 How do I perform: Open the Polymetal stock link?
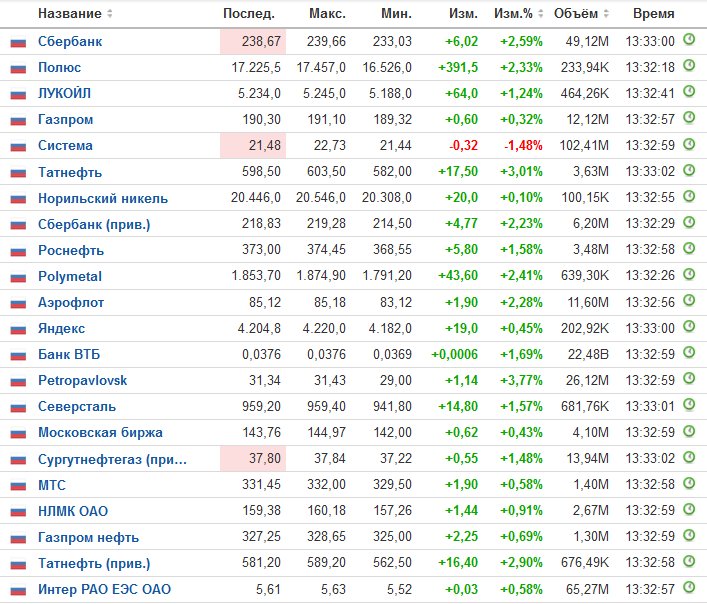click(70, 276)
